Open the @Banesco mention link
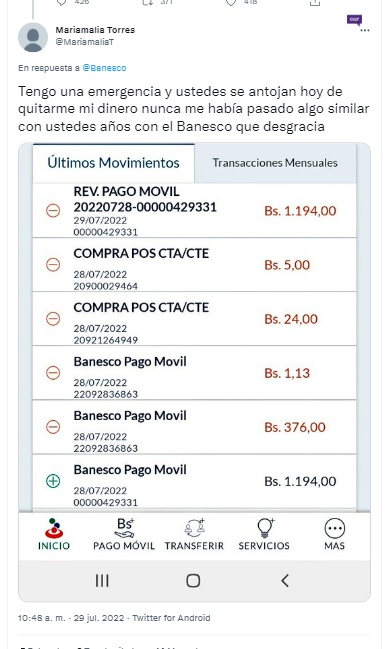 pyautogui.click(x=104, y=68)
